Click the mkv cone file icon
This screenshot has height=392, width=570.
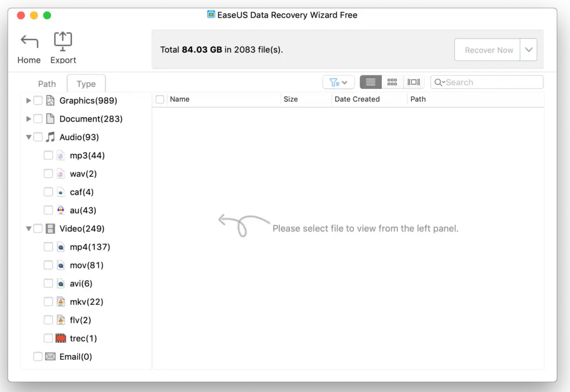[61, 301]
